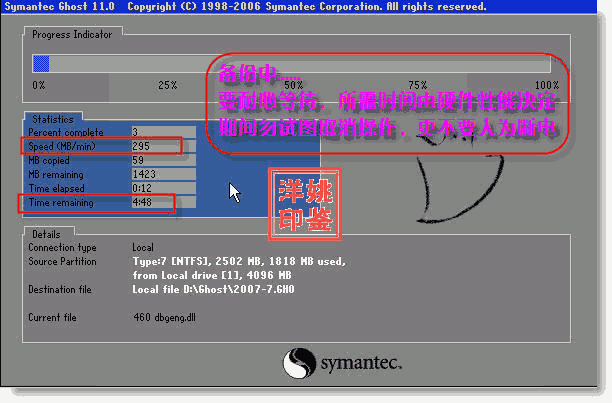Click the Destination file label
The width and height of the screenshot is (612, 403).
pyautogui.click(x=60, y=289)
